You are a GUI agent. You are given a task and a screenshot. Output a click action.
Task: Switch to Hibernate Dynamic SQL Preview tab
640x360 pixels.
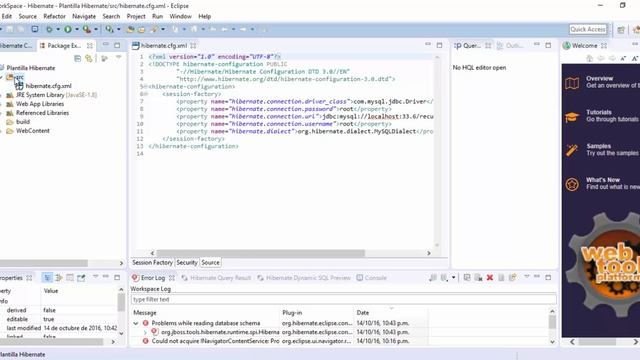click(304, 278)
